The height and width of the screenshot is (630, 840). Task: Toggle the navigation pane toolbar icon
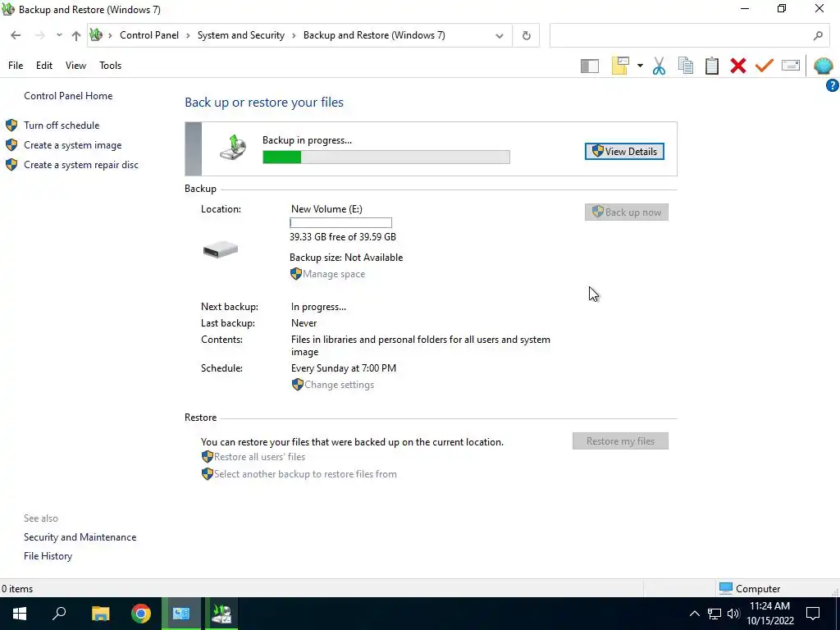(589, 66)
